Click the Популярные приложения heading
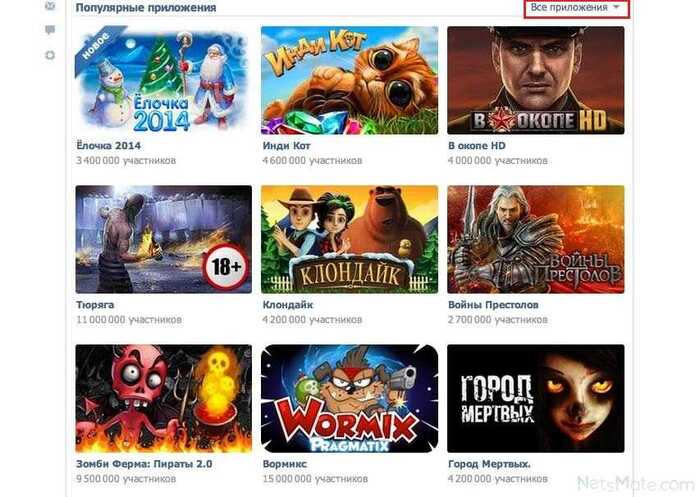700x497 pixels. [x=146, y=8]
